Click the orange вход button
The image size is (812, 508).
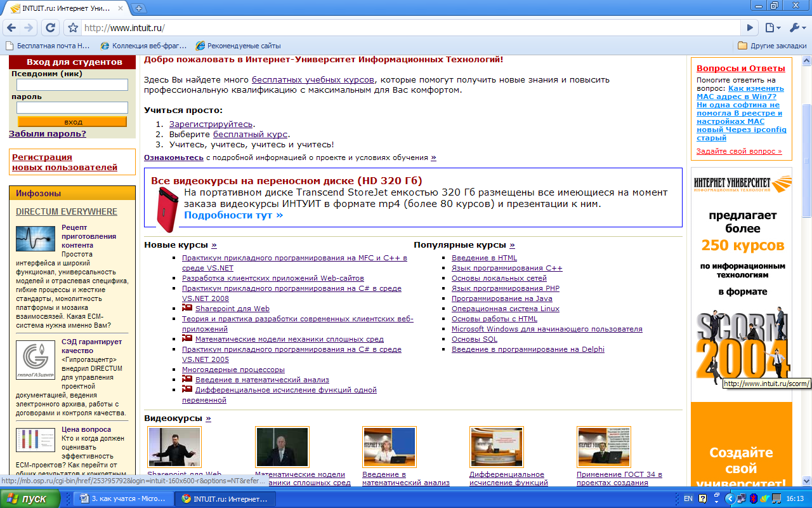click(x=72, y=122)
